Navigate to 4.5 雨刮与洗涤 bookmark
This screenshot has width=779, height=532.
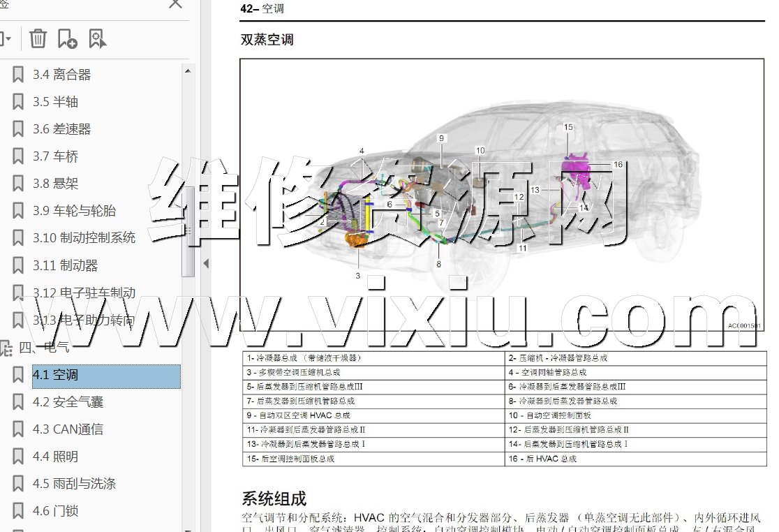click(x=74, y=484)
